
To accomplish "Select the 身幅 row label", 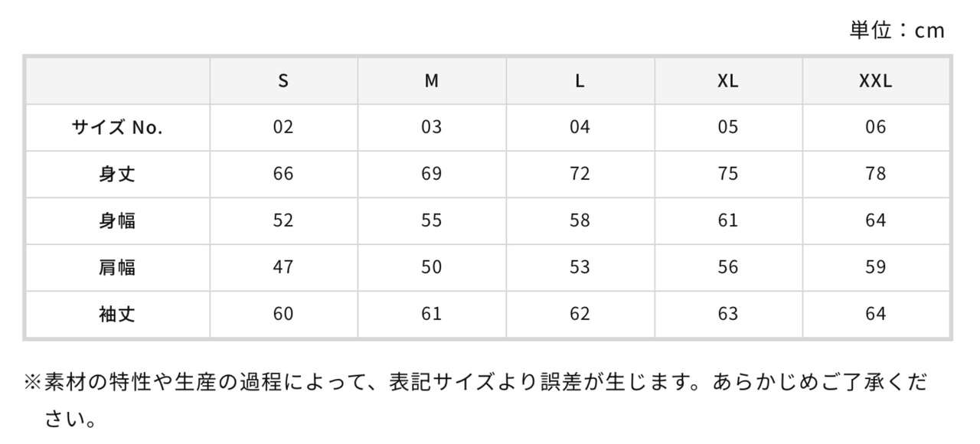I will 118,221.
